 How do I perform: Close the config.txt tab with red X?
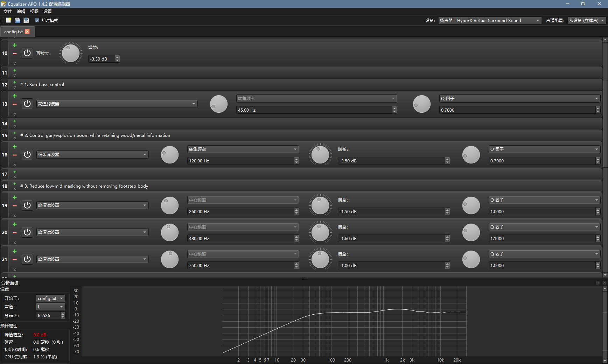[27, 31]
